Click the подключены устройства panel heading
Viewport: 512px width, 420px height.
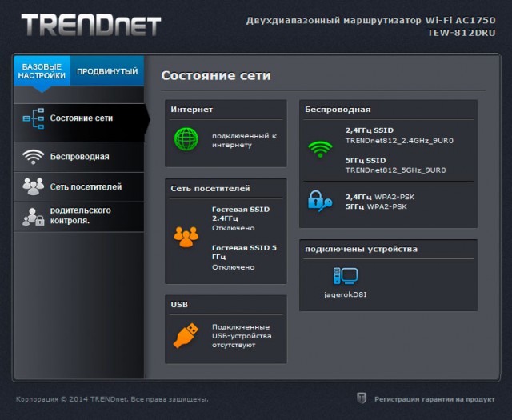point(361,249)
